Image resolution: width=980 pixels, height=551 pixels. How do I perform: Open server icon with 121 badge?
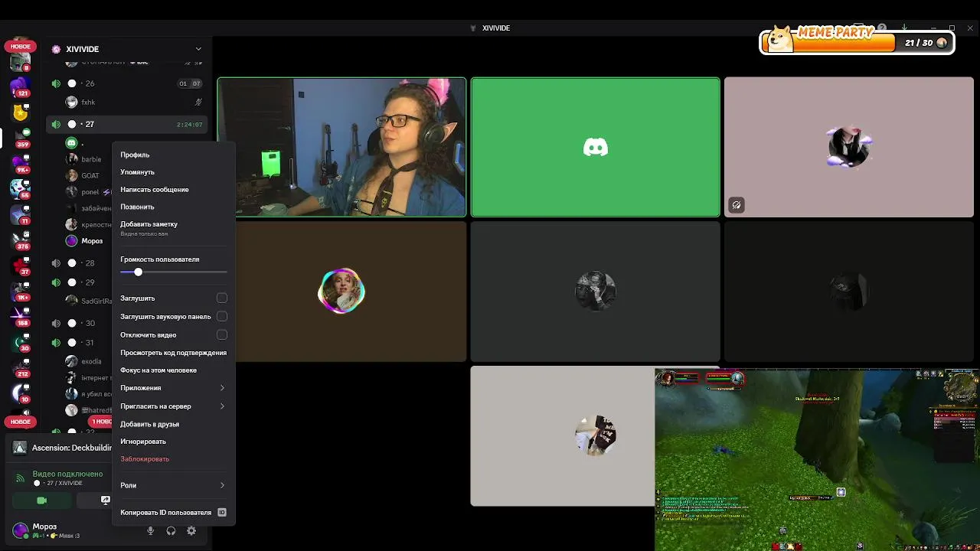[20, 86]
